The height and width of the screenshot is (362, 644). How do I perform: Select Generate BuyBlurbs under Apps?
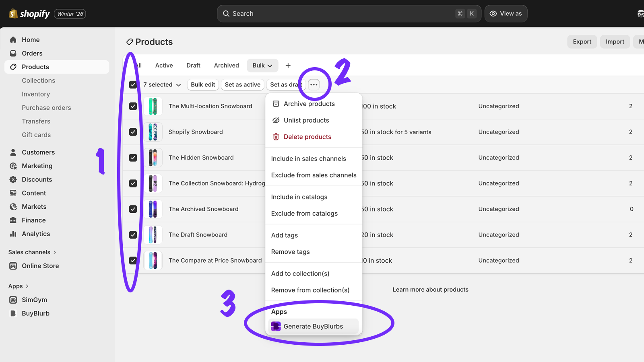tap(314, 326)
